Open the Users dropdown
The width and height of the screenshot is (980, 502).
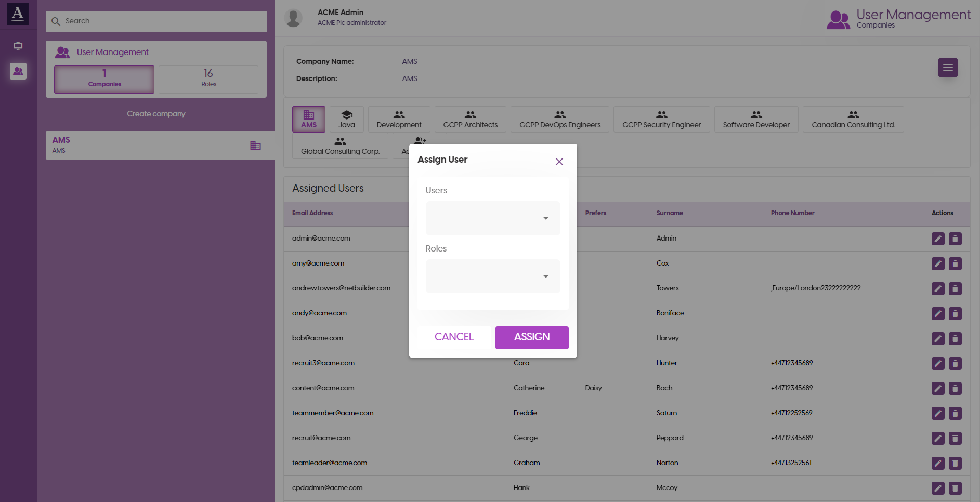coord(492,218)
